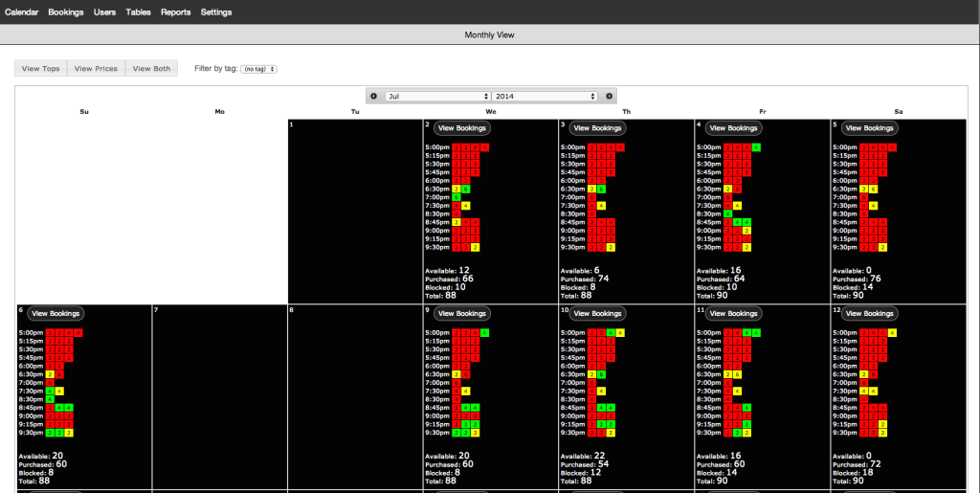980x493 pixels.
Task: Open the Filter by tag dropdown
Action: click(x=258, y=69)
